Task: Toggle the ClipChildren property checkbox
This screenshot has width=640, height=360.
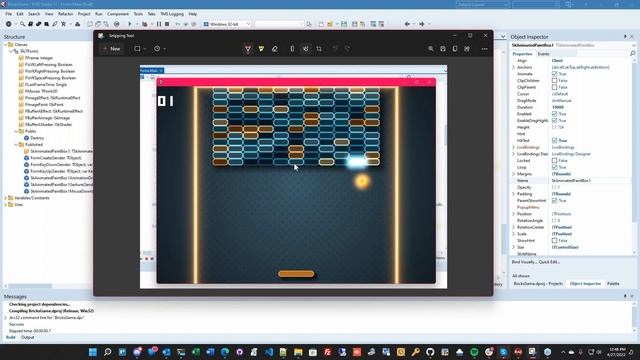Action: coord(554,80)
